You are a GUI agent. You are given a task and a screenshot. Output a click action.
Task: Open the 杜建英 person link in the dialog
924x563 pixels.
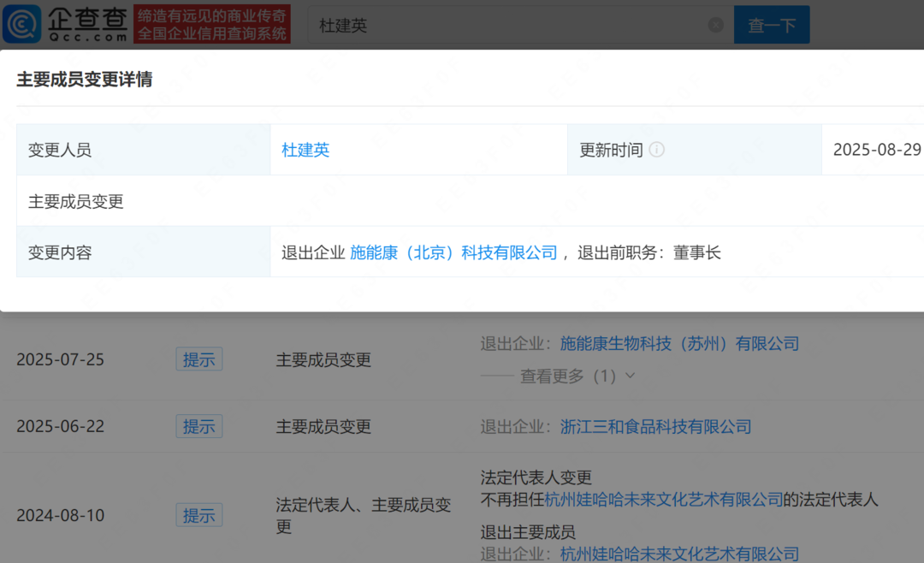coord(305,150)
